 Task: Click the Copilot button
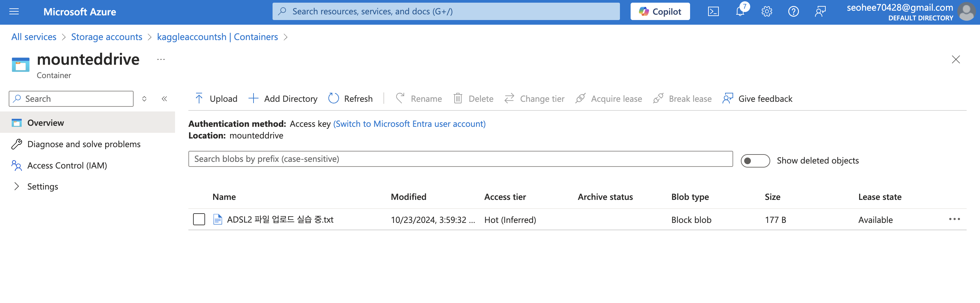660,11
